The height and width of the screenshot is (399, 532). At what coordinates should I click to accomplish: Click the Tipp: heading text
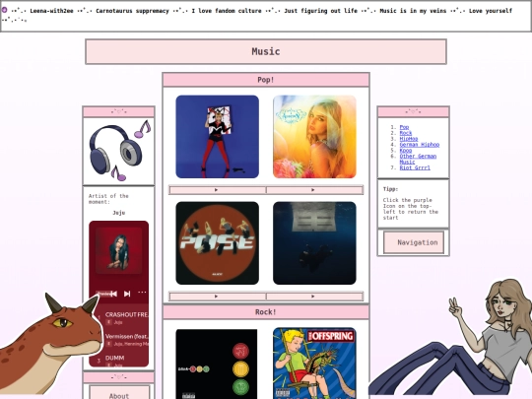390,189
